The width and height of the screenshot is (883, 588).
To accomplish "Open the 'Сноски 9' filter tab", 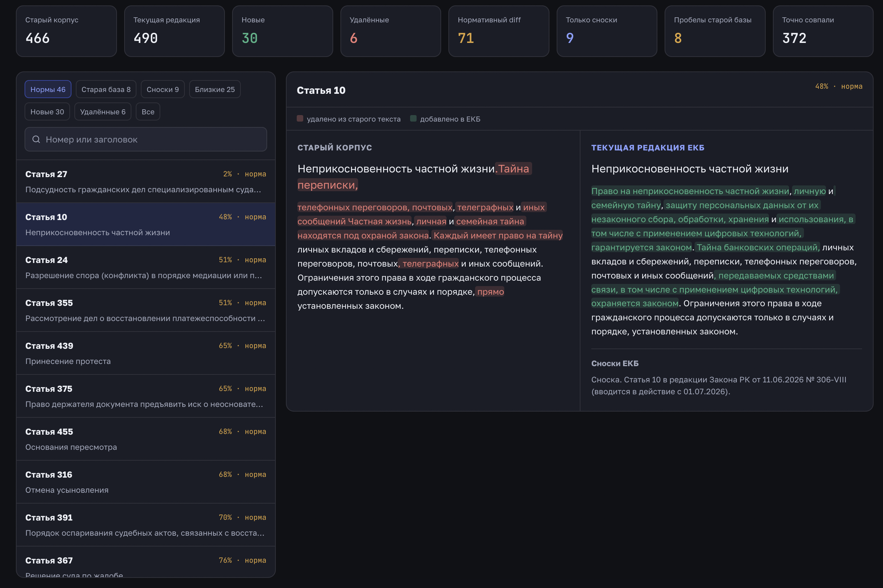I will pyautogui.click(x=162, y=89).
